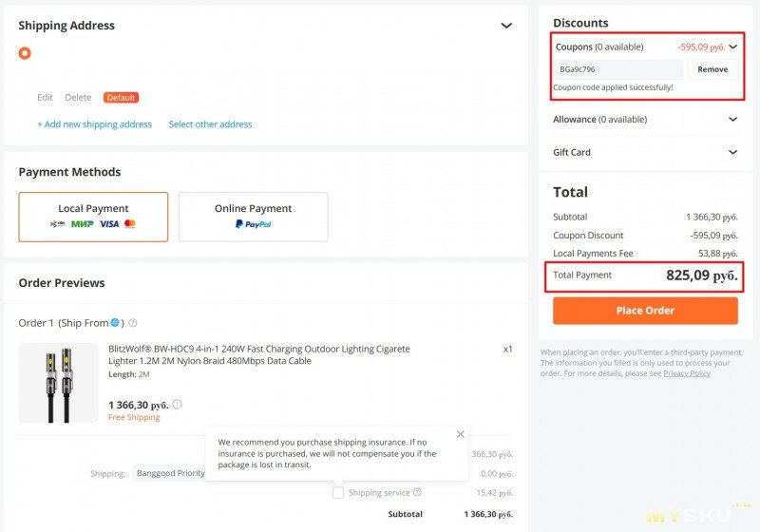Enable the Shipping service insurance checkbox
This screenshot has width=760, height=532.
click(338, 492)
